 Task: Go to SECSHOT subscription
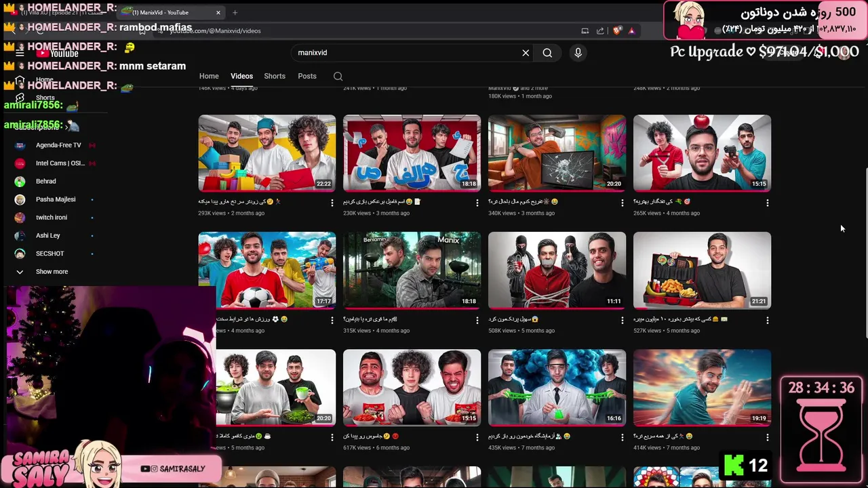tap(50, 253)
